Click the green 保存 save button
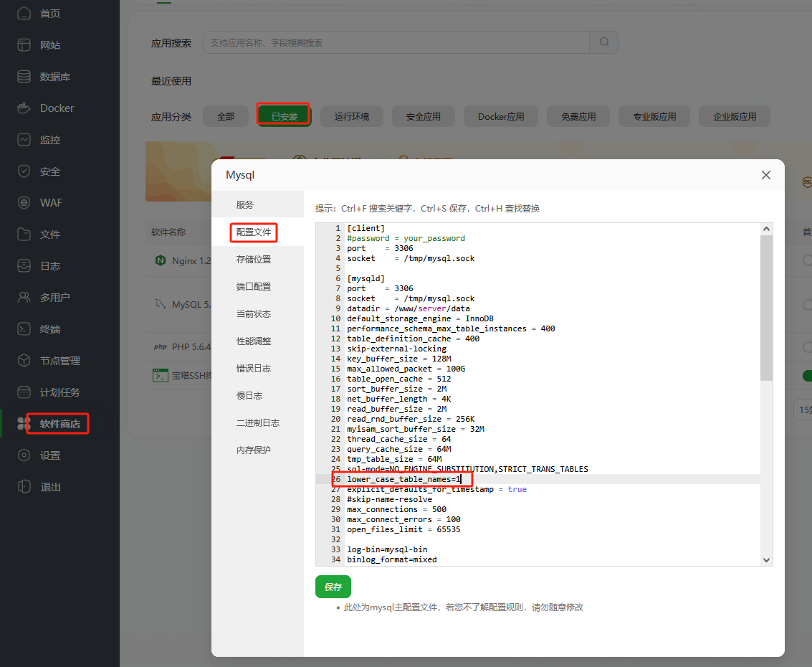The image size is (812, 667). click(333, 586)
